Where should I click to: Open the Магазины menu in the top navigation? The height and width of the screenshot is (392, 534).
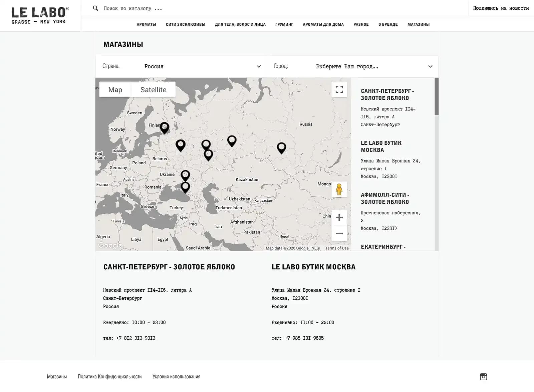(x=419, y=24)
